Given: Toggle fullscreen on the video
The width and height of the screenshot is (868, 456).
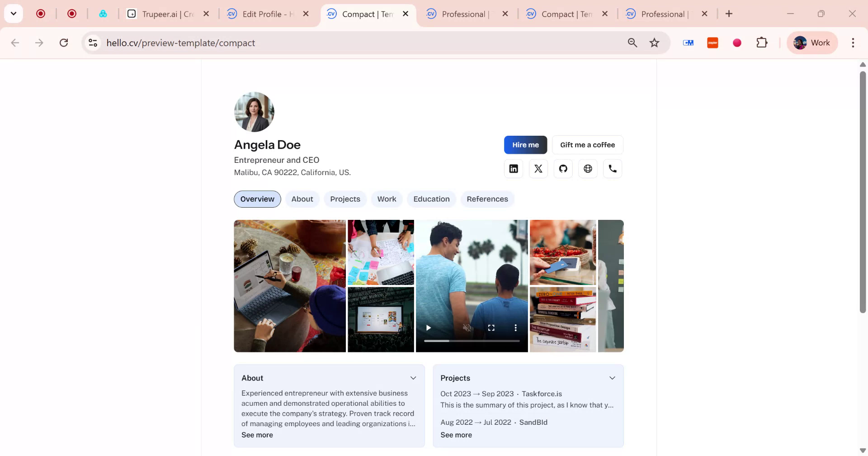Looking at the screenshot, I should click(x=491, y=327).
